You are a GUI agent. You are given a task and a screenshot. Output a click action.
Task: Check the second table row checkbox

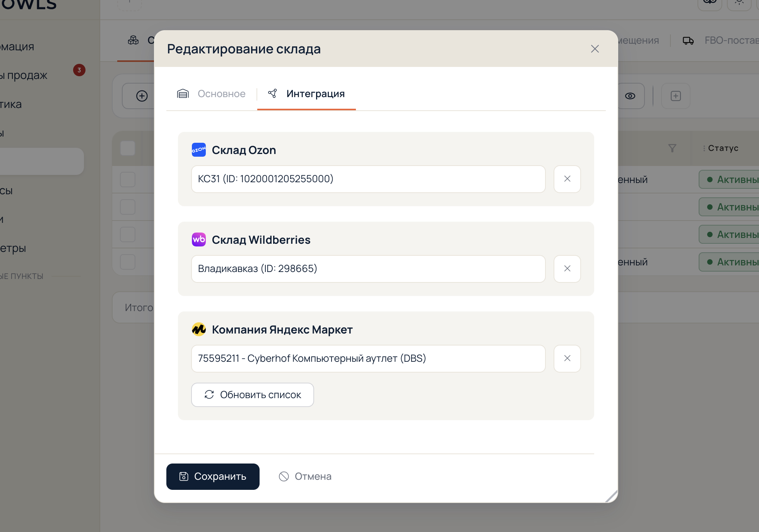tap(128, 207)
